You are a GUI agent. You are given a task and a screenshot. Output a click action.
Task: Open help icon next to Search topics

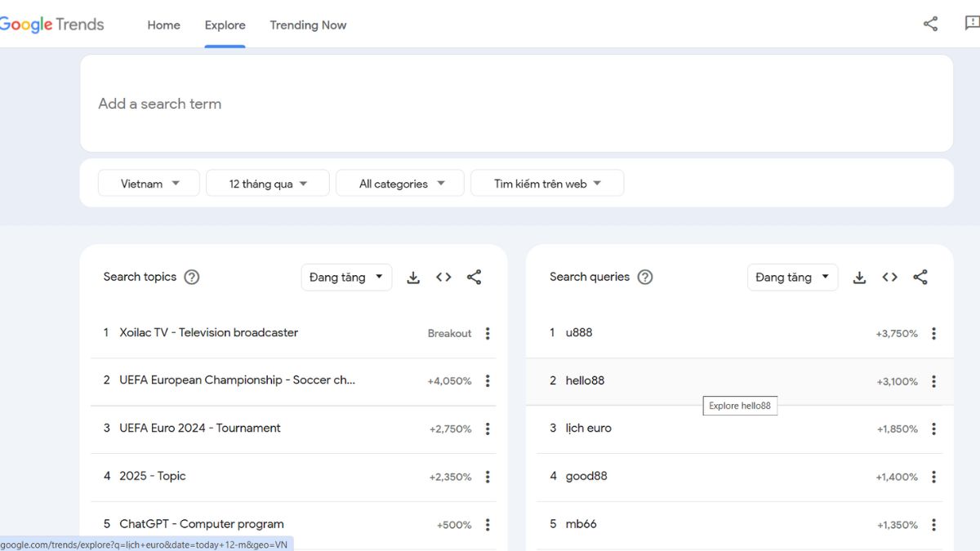(192, 277)
